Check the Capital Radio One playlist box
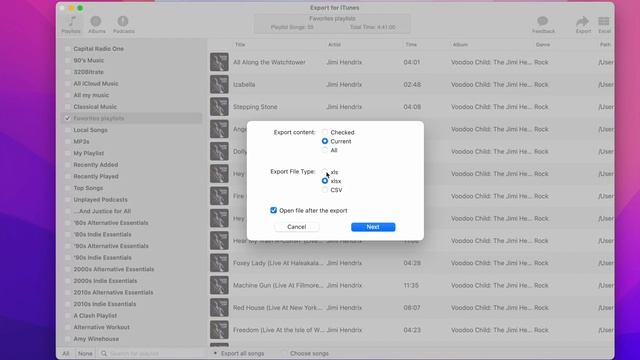Screen dimensions: 640x360 pos(67,49)
